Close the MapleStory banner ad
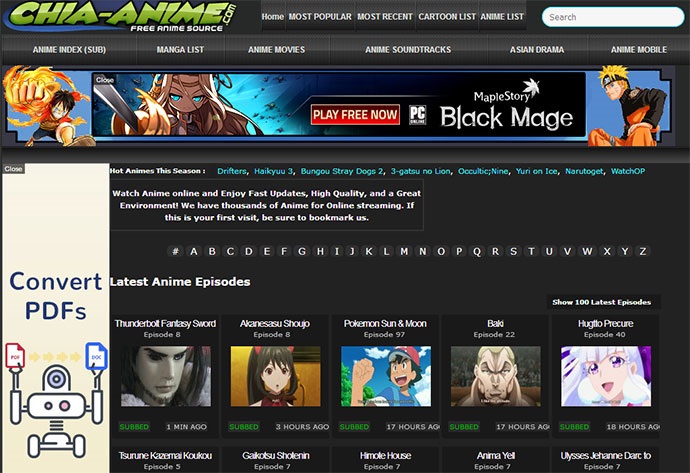Viewport: 690px width, 473px height. 105,80
